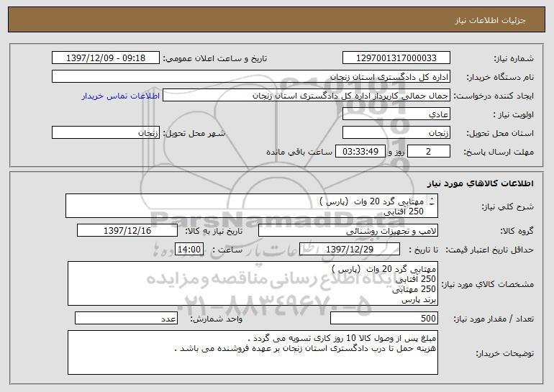Click the شماره نیاز label

(x=514, y=58)
